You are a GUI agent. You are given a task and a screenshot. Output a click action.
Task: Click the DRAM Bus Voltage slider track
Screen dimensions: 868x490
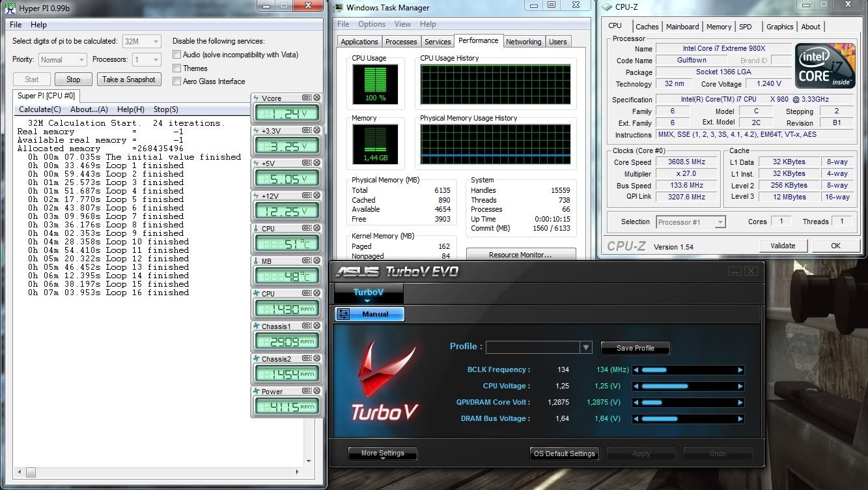point(689,419)
